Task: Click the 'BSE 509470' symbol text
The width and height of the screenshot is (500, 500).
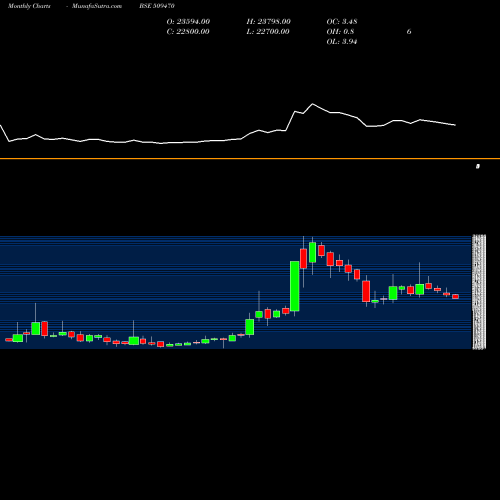Action: click(x=157, y=6)
